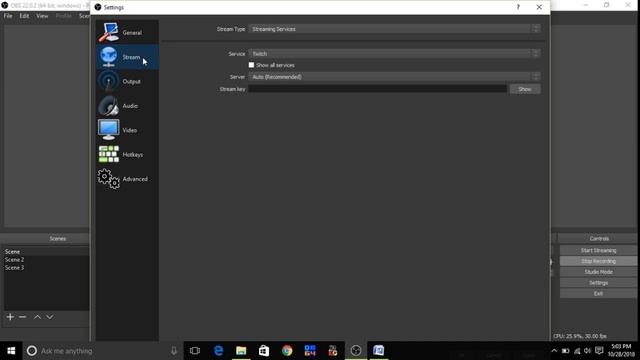The width and height of the screenshot is (640, 360).
Task: Open the Hotkeys settings category
Action: click(x=127, y=155)
